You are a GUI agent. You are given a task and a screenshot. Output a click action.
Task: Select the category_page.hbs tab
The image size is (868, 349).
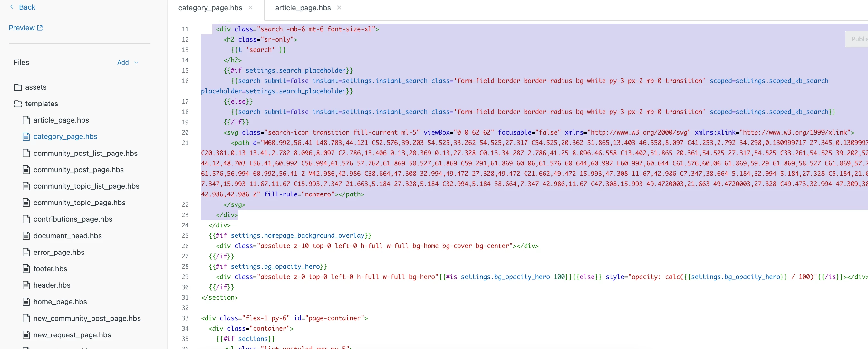click(x=210, y=8)
